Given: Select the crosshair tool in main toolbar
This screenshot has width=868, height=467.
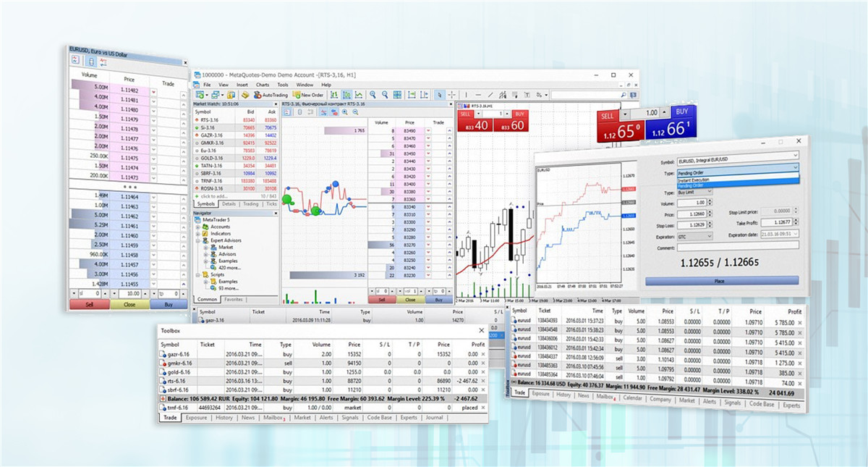Looking at the screenshot, I should [451, 95].
